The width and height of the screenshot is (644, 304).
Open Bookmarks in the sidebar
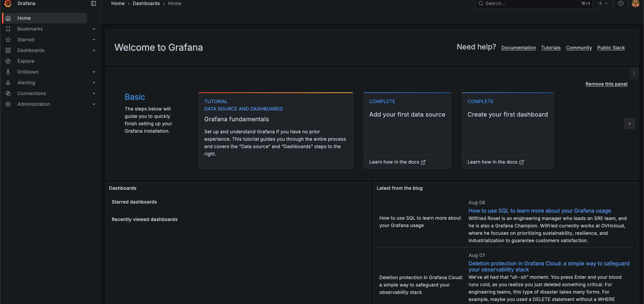coord(30,29)
